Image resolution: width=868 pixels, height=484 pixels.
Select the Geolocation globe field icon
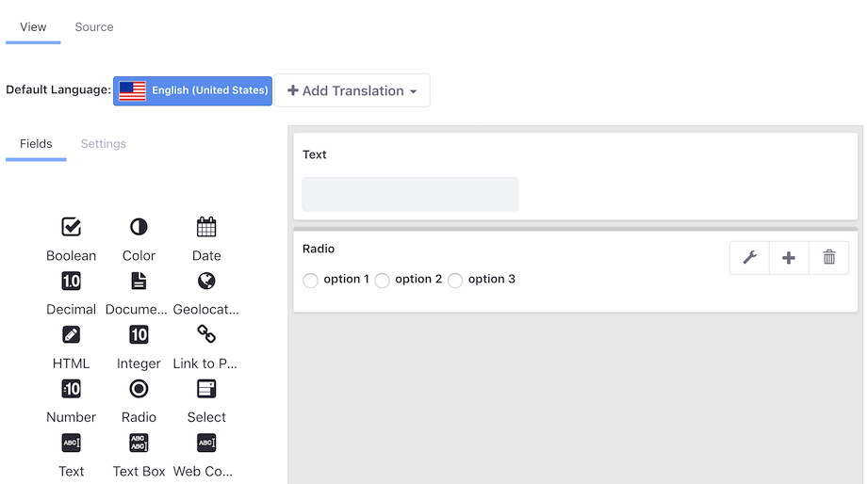[206, 281]
